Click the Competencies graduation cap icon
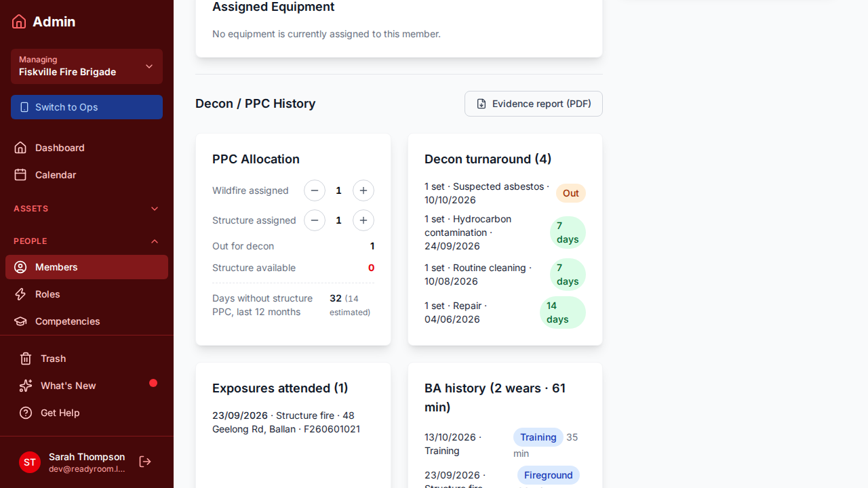This screenshot has height=488, width=868. [x=20, y=321]
